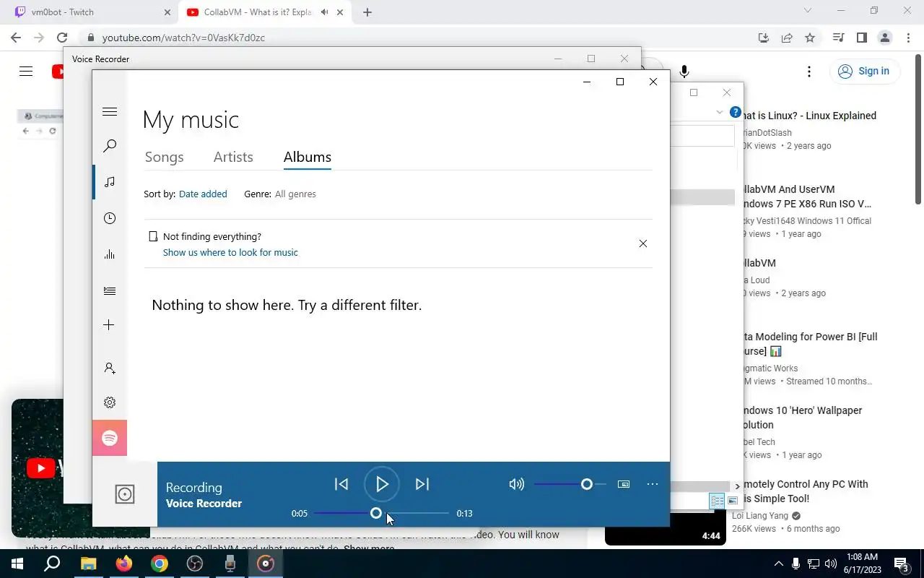Open Control Any PC video by Loi Liang Yang
The height and width of the screenshot is (578, 924).
806,491
